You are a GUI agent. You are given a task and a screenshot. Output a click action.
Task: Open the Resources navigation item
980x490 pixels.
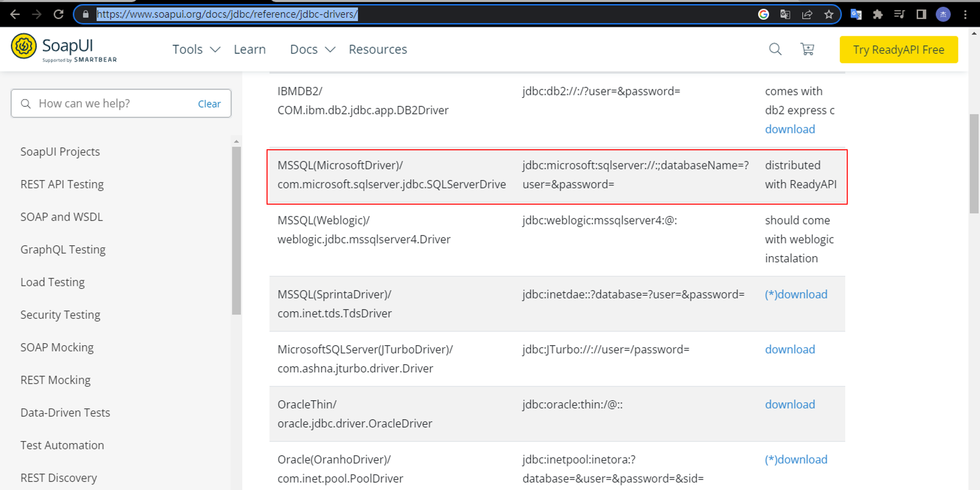[x=378, y=49]
